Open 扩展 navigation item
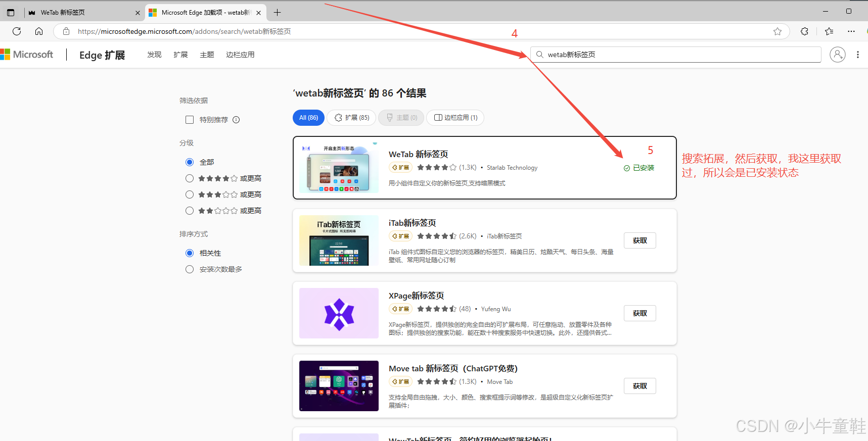The image size is (868, 441). [180, 55]
